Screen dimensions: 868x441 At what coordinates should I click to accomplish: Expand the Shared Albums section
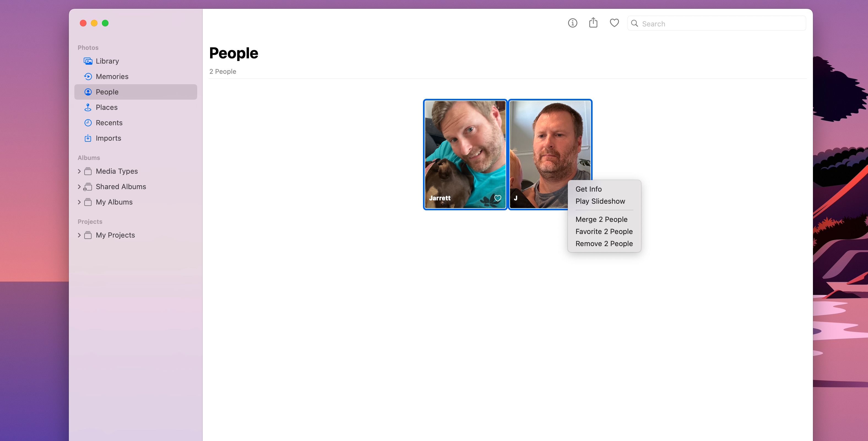pyautogui.click(x=80, y=187)
